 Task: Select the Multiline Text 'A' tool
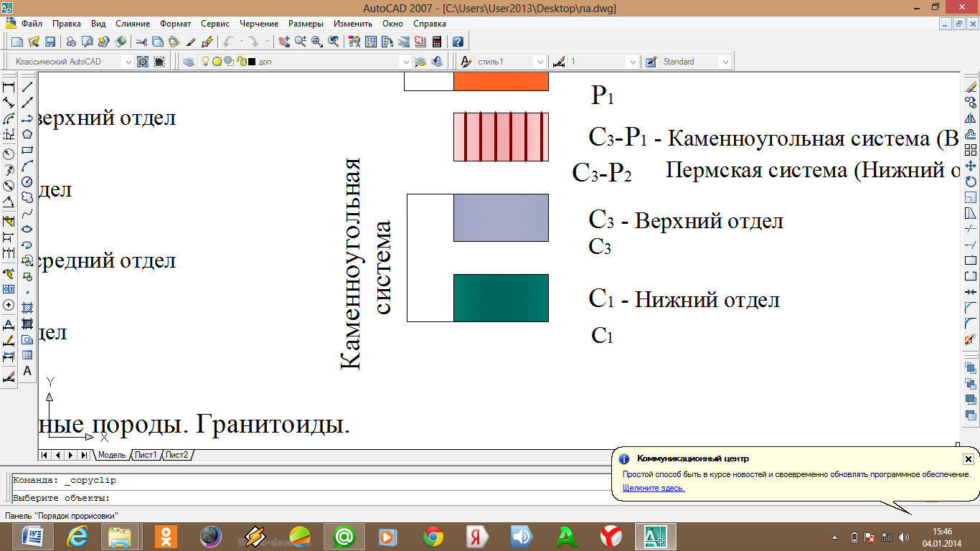27,371
